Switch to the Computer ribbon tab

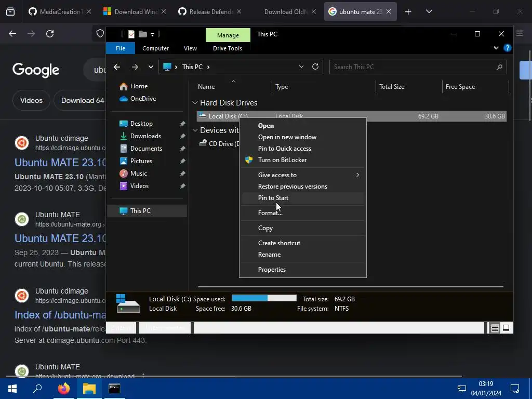pyautogui.click(x=156, y=48)
